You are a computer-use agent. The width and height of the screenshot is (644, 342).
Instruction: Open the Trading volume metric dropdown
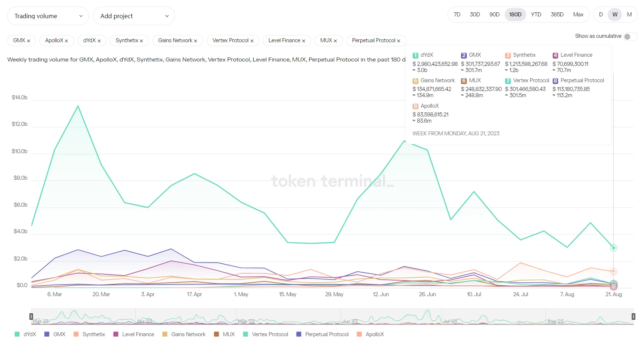coord(48,16)
